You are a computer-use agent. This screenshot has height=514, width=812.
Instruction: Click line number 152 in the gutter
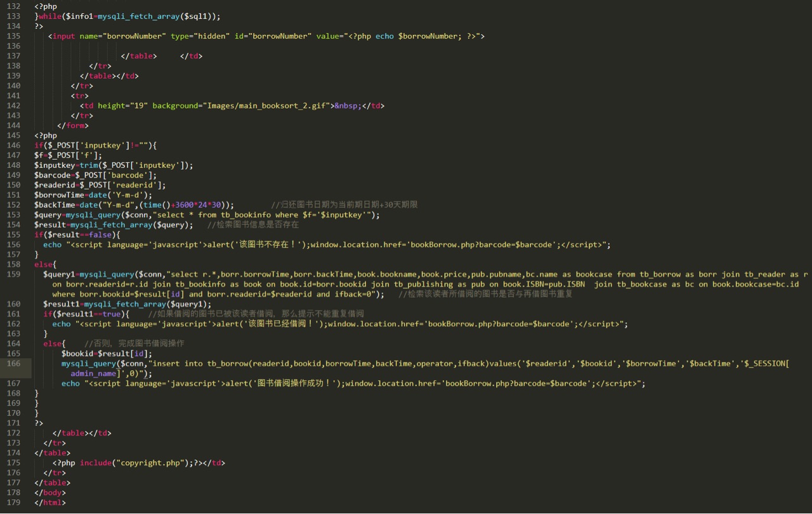tap(13, 205)
